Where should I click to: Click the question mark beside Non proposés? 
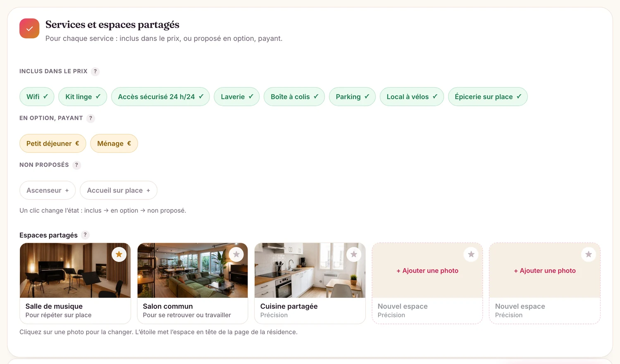tap(76, 165)
